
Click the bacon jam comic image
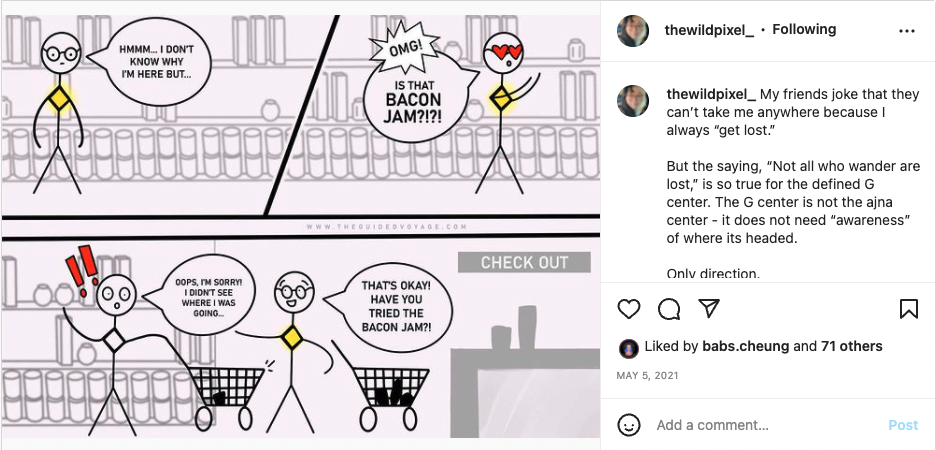click(x=300, y=226)
